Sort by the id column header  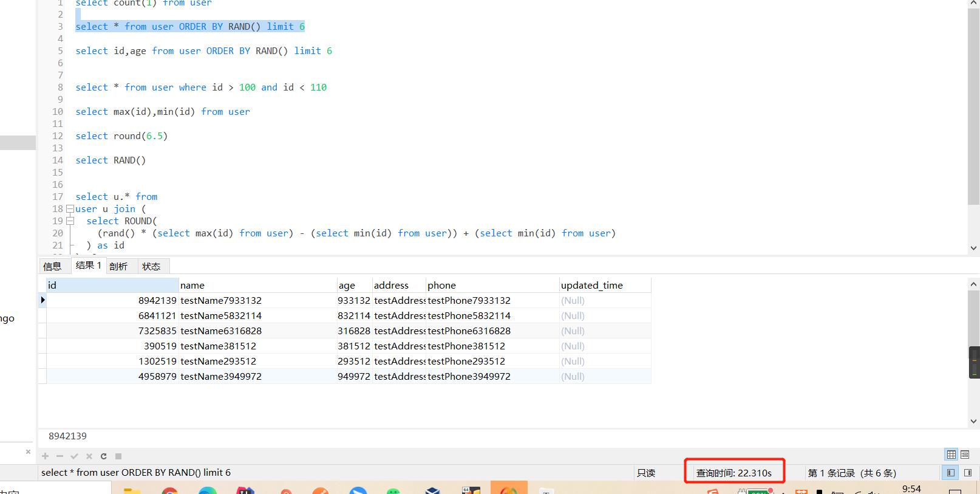coord(112,285)
